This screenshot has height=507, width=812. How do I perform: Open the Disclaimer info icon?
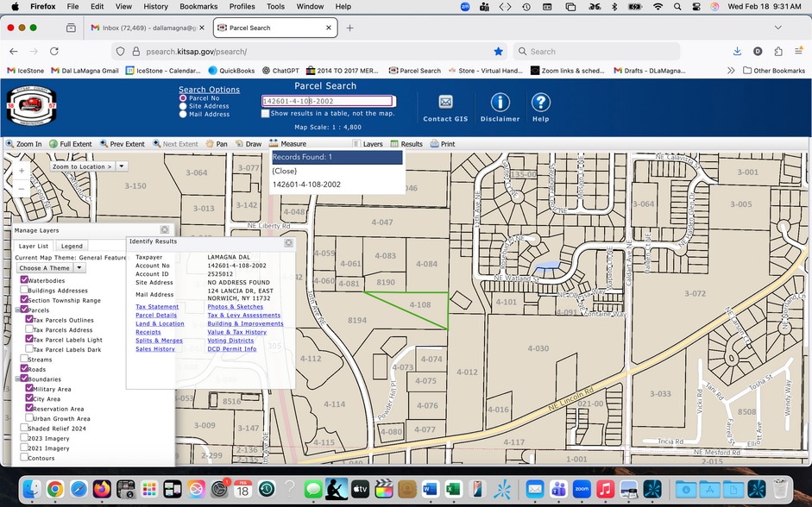(500, 103)
